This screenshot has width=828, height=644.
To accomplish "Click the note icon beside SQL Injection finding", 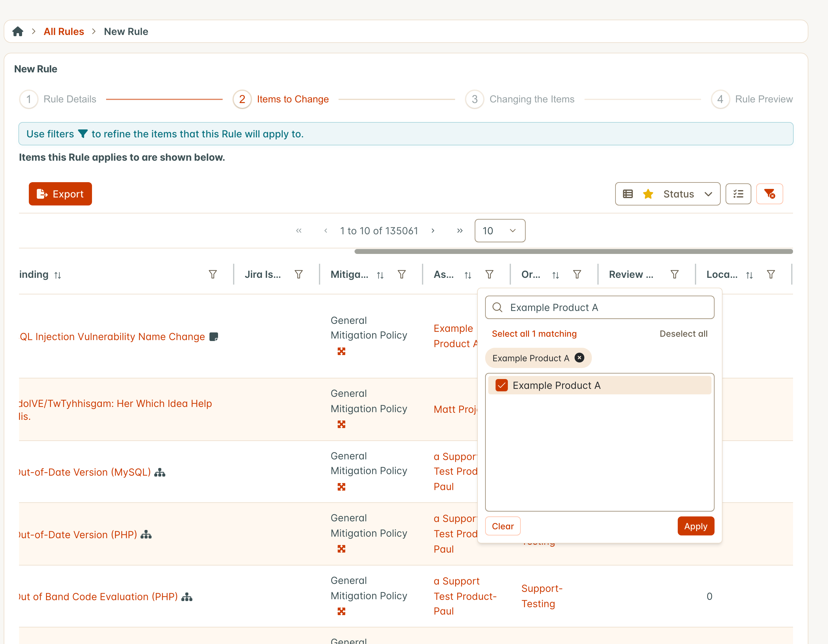I will click(214, 337).
